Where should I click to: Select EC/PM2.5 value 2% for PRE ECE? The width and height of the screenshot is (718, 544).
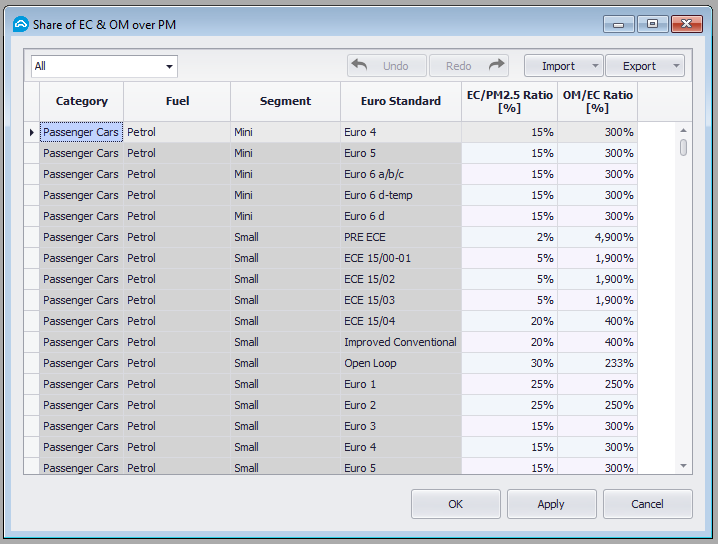[510, 237]
